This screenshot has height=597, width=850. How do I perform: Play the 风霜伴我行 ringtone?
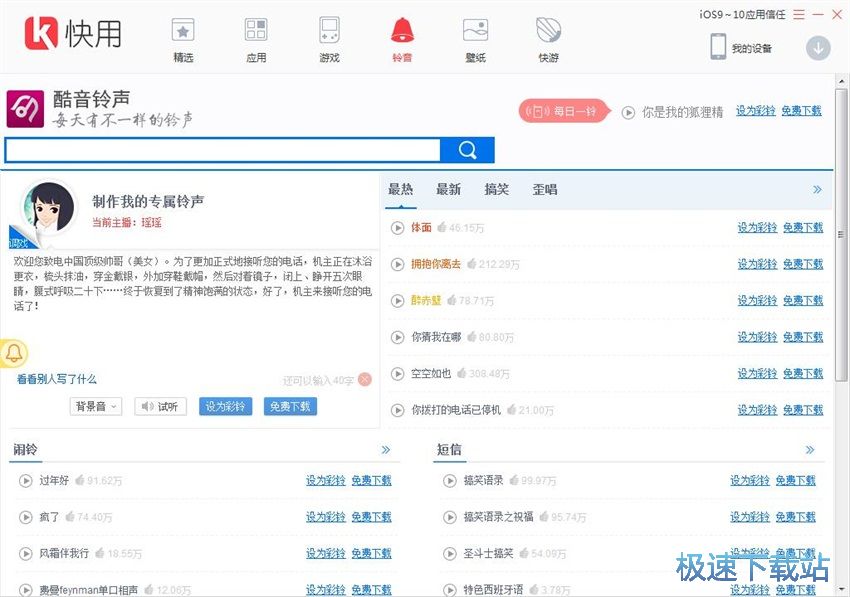(25, 554)
